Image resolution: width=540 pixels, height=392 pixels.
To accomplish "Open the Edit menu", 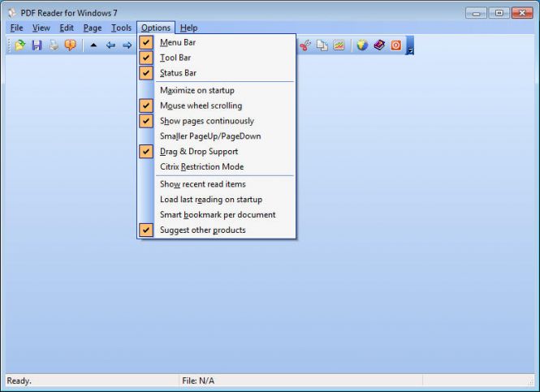I will point(67,28).
